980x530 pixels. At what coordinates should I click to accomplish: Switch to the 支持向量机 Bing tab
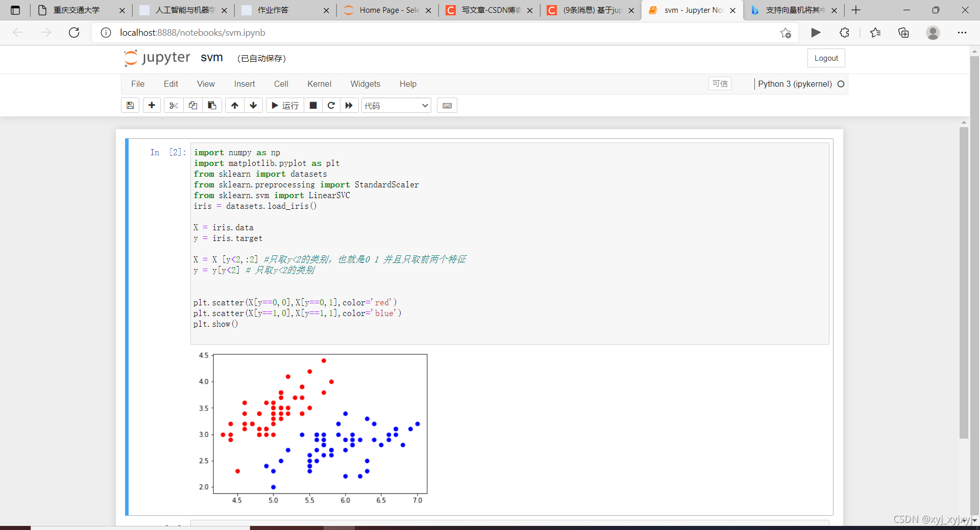794,10
